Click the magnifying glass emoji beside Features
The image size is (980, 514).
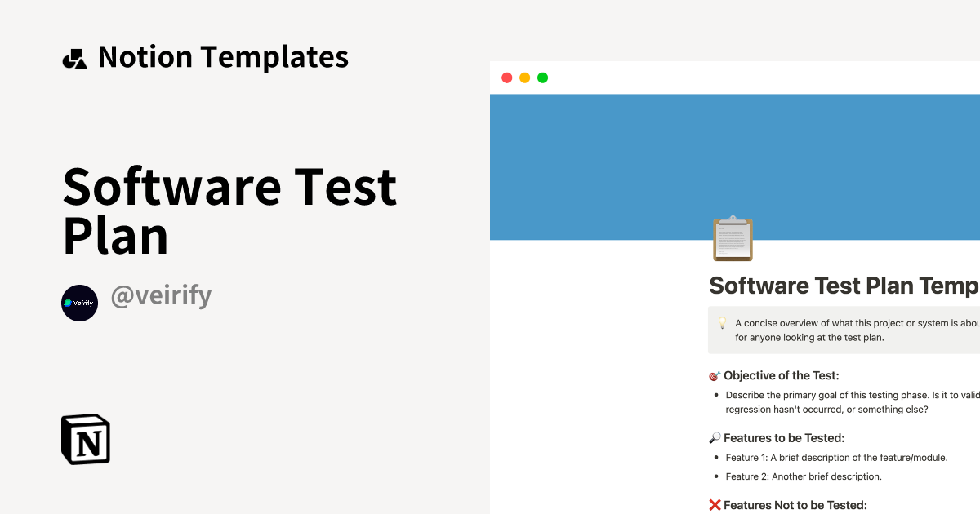click(x=715, y=438)
